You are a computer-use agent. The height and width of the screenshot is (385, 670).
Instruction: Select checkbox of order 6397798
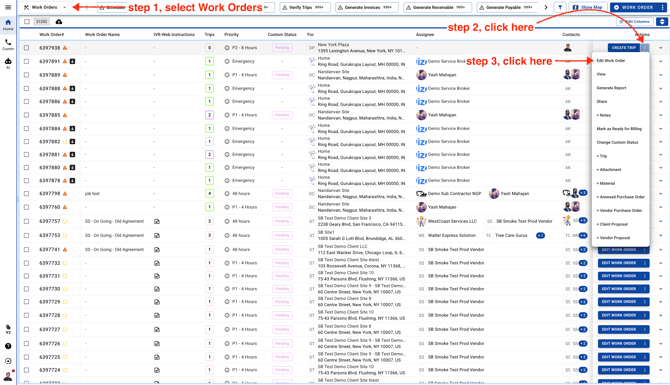click(26, 194)
